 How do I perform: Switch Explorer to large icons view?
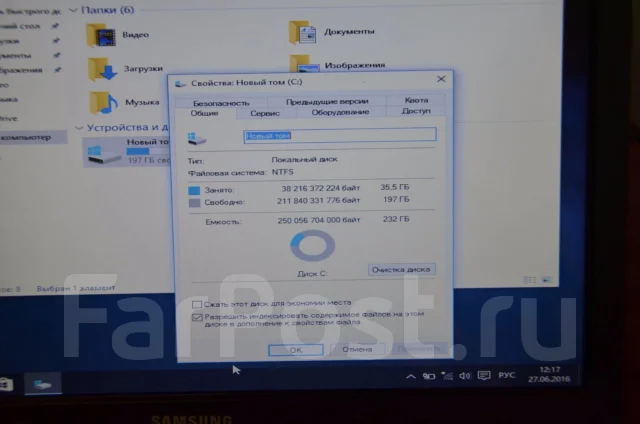point(547,280)
